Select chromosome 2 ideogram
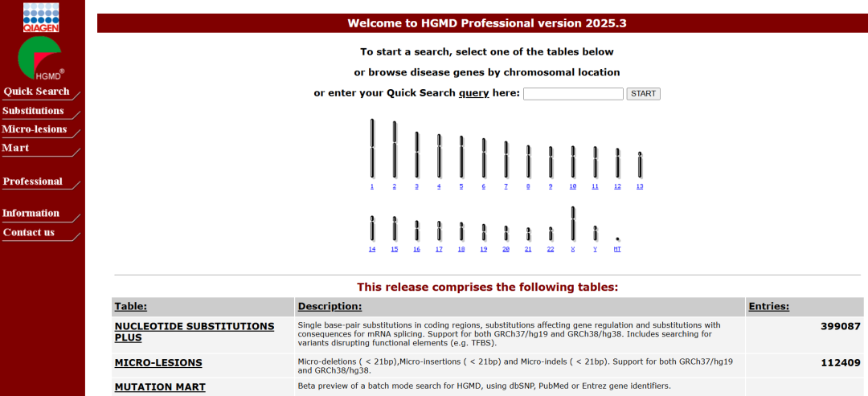 pos(395,149)
